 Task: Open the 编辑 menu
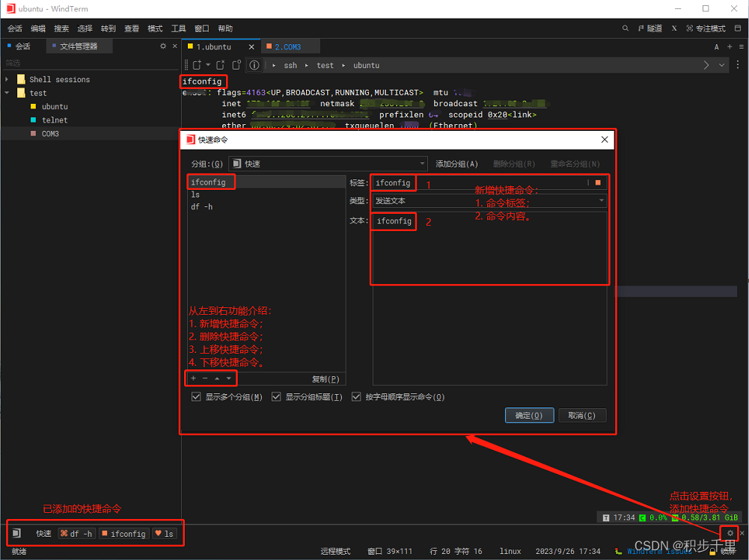coord(38,28)
